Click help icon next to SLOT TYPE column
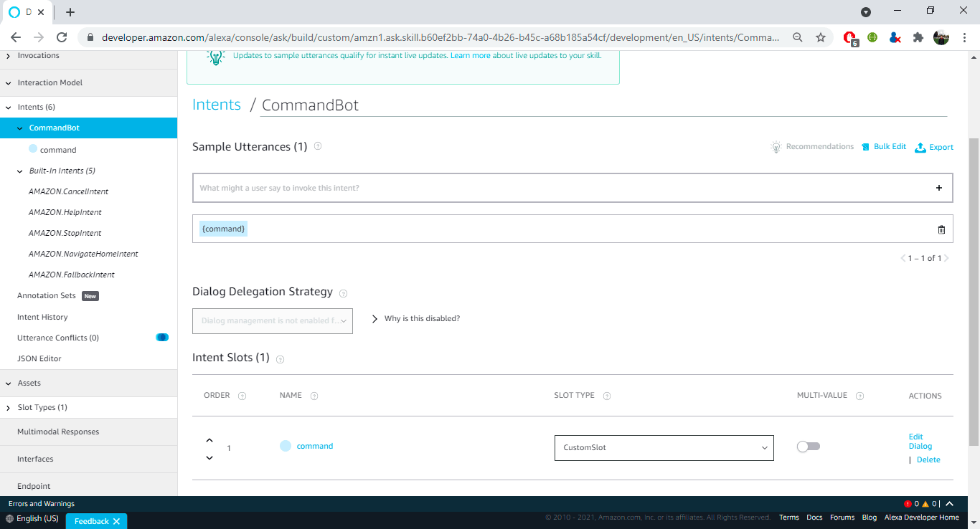 click(x=607, y=396)
